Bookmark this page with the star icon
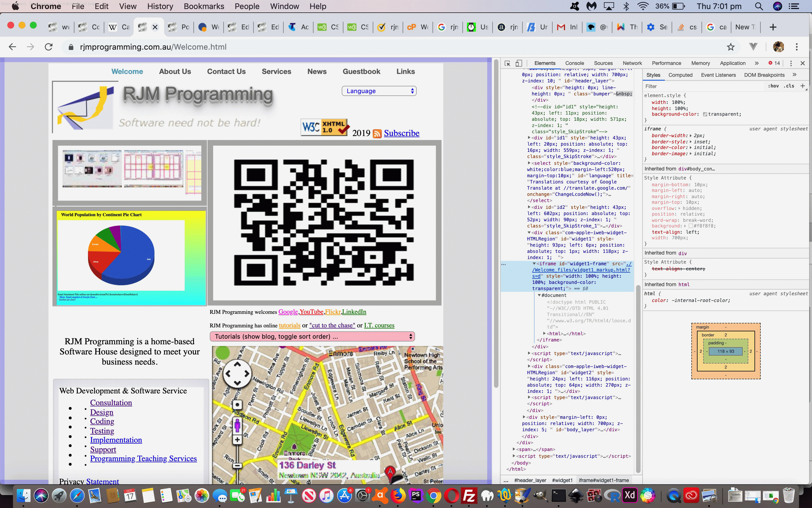This screenshot has width=812, height=508. pos(731,47)
